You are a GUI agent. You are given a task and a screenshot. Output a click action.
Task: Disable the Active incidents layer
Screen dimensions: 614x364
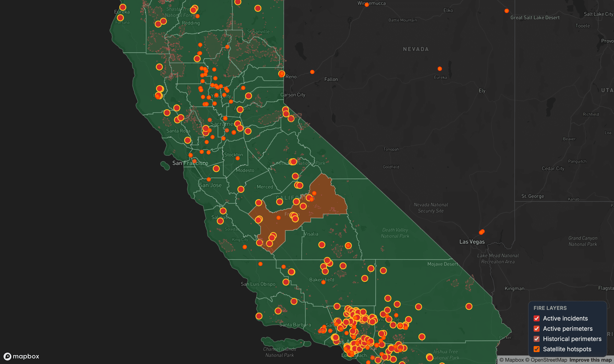click(x=537, y=318)
